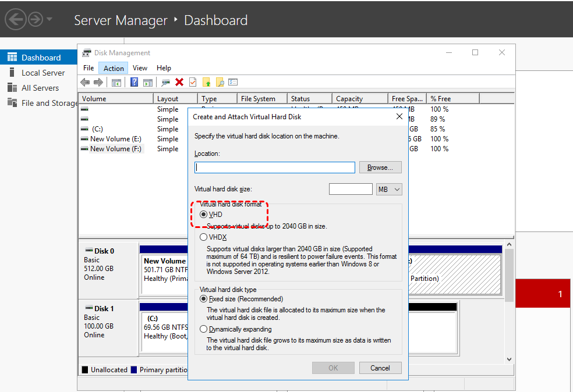Click the blue Help icon in the toolbar

click(134, 81)
